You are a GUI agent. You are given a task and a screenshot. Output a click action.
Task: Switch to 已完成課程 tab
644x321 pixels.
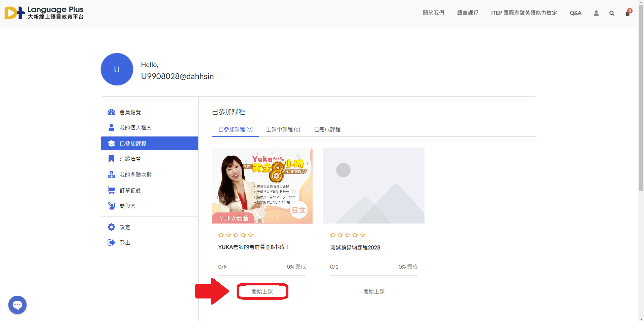pos(327,129)
